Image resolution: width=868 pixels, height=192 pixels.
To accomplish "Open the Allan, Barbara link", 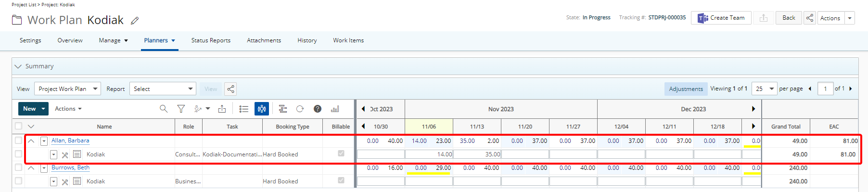I will pos(70,141).
